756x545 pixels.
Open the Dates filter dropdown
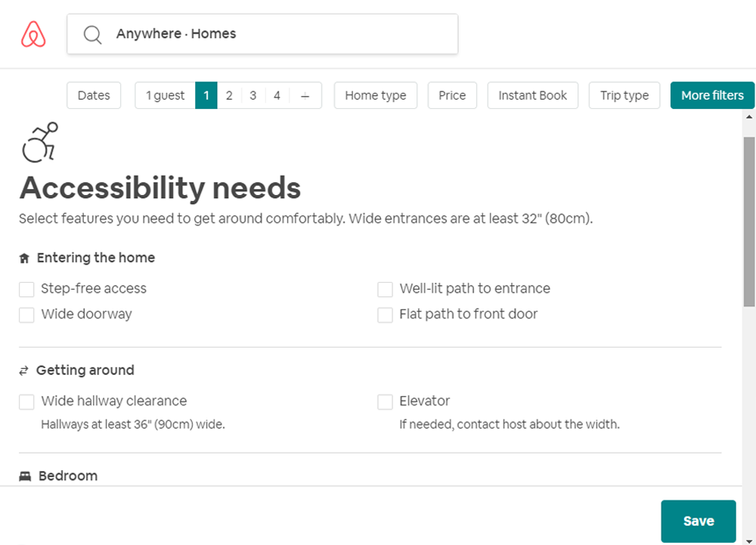click(94, 95)
